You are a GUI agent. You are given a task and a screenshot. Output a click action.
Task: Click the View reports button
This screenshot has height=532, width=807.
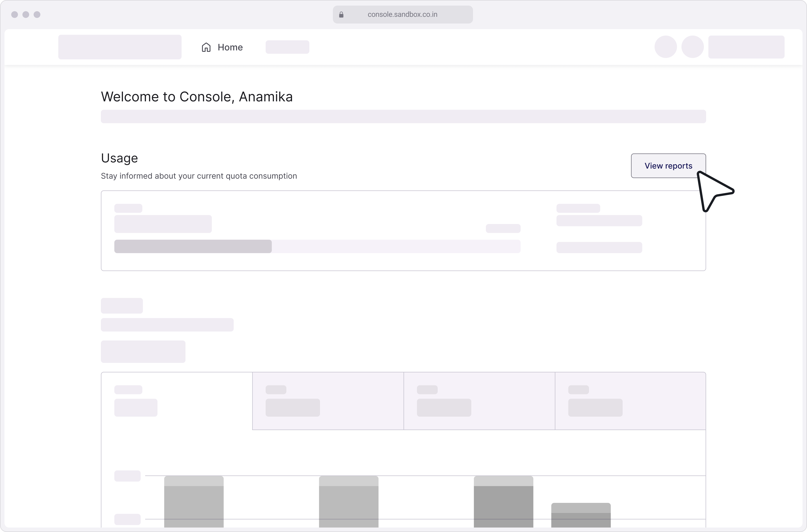(668, 166)
